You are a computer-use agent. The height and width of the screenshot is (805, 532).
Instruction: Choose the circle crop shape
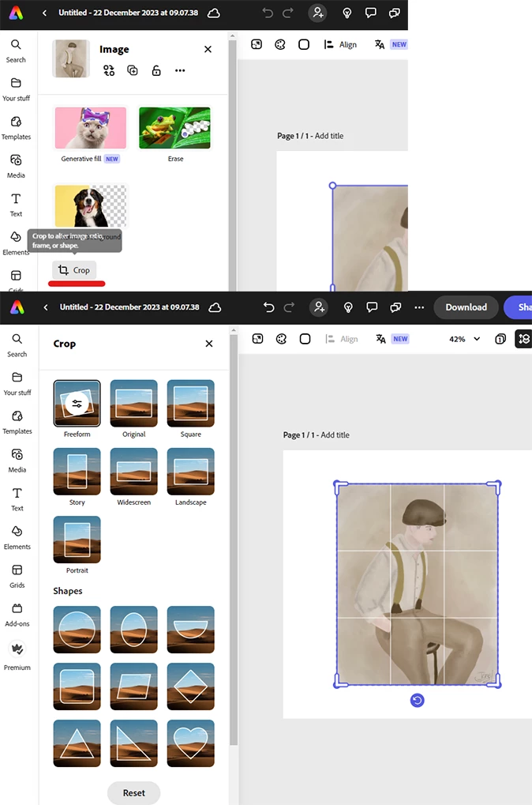click(77, 630)
